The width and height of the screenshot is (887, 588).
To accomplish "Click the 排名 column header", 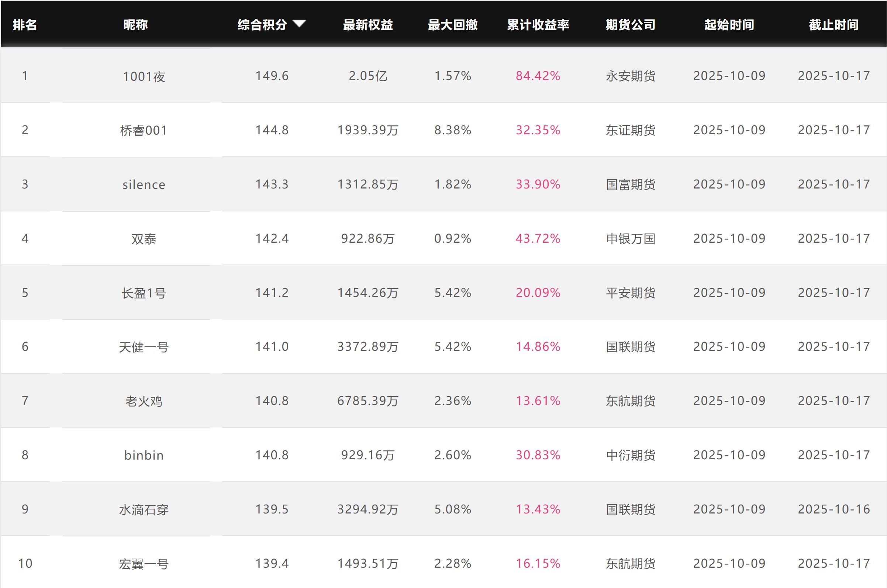I will pos(25,25).
